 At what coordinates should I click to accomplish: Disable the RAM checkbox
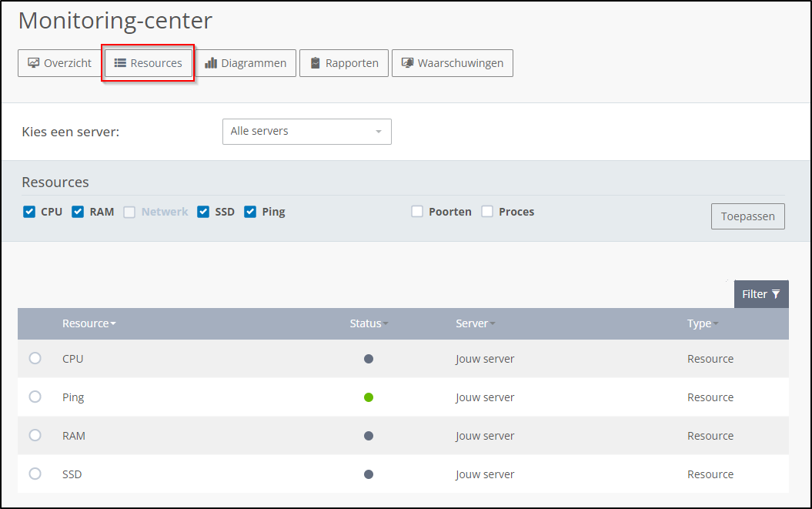click(x=78, y=212)
